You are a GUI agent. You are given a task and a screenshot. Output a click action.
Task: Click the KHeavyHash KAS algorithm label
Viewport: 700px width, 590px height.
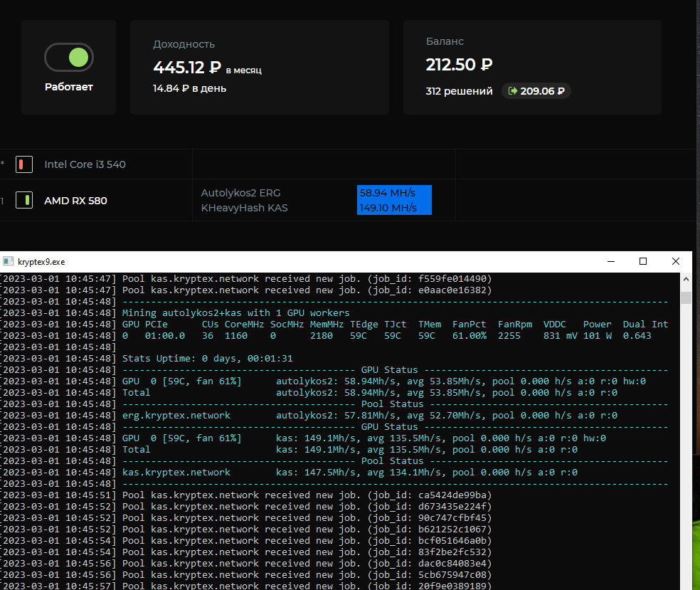click(x=244, y=208)
